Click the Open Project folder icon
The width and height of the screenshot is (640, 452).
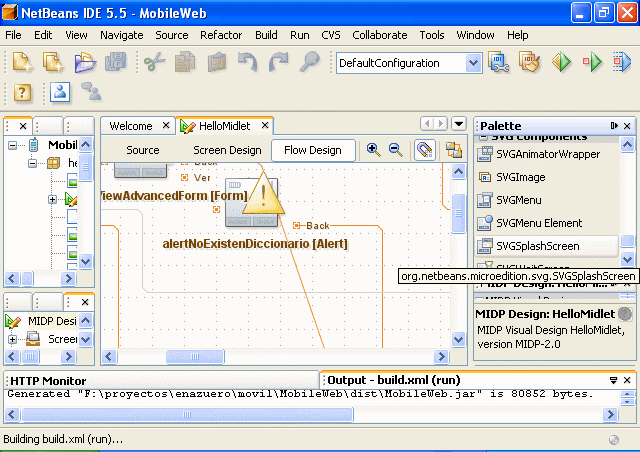point(85,62)
